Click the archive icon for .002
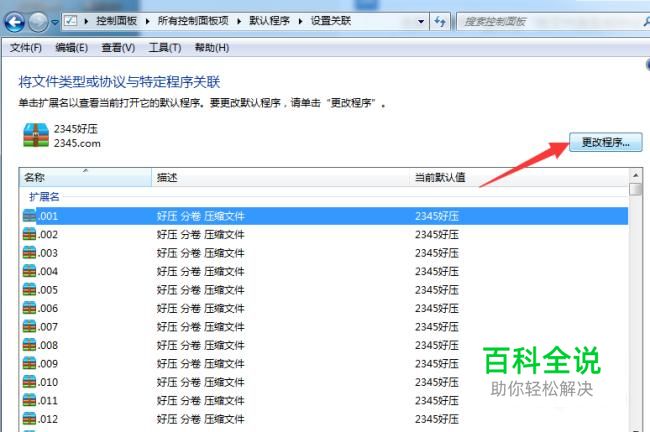 (x=29, y=234)
